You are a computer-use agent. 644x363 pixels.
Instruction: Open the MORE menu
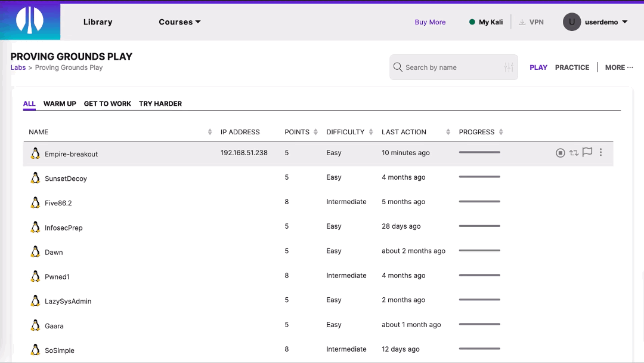click(x=618, y=67)
